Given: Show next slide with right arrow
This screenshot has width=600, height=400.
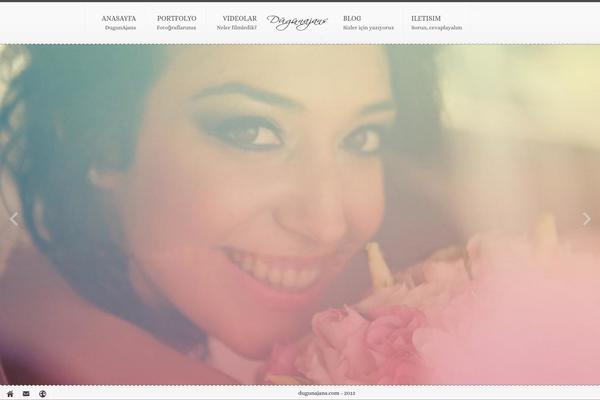Looking at the screenshot, I should [586, 219].
